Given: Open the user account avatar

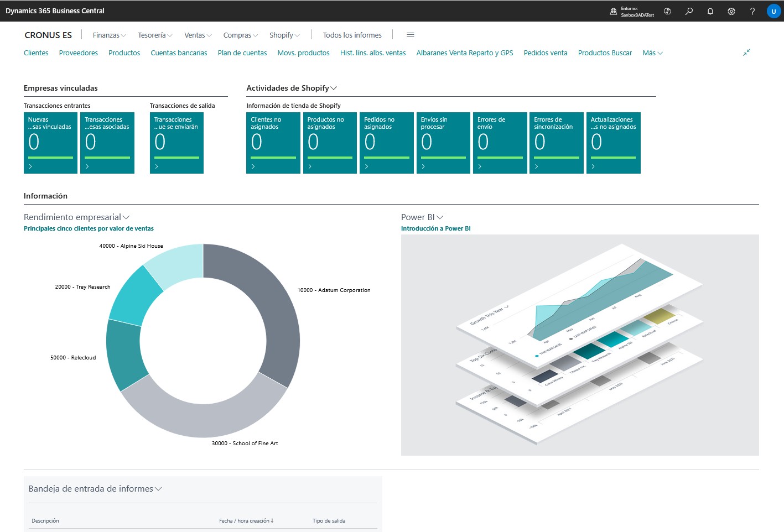Looking at the screenshot, I should [773, 11].
